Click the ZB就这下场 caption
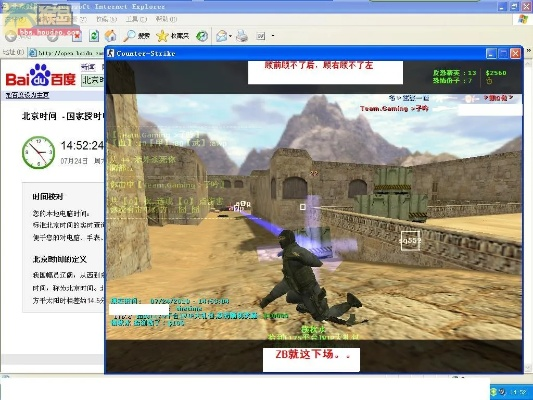 tap(313, 354)
